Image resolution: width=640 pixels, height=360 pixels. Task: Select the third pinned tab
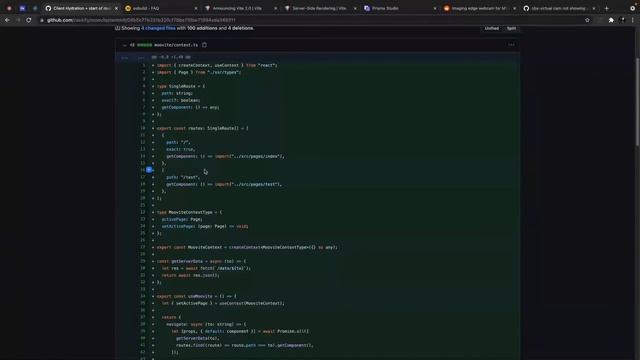tap(35, 8)
